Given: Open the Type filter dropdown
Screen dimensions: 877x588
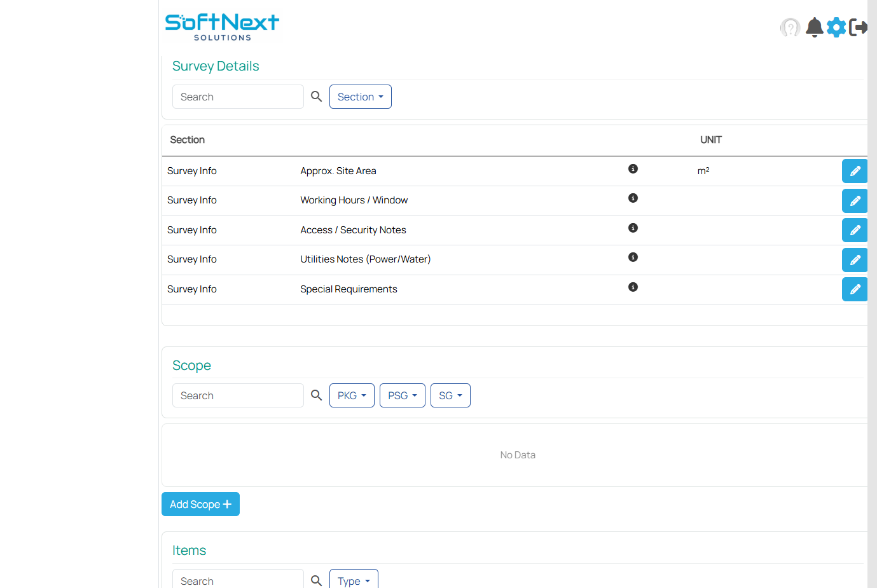Looking at the screenshot, I should pyautogui.click(x=354, y=580).
